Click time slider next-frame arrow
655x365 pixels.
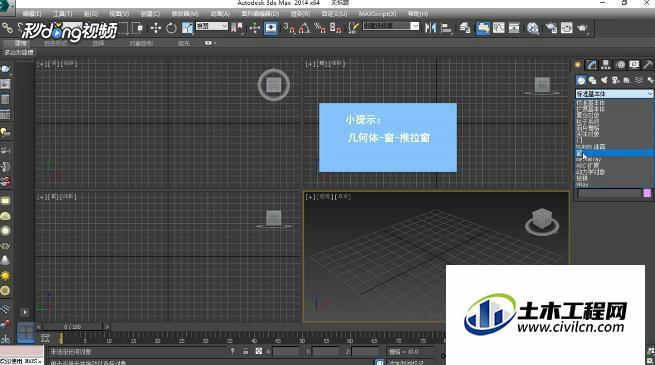107,327
